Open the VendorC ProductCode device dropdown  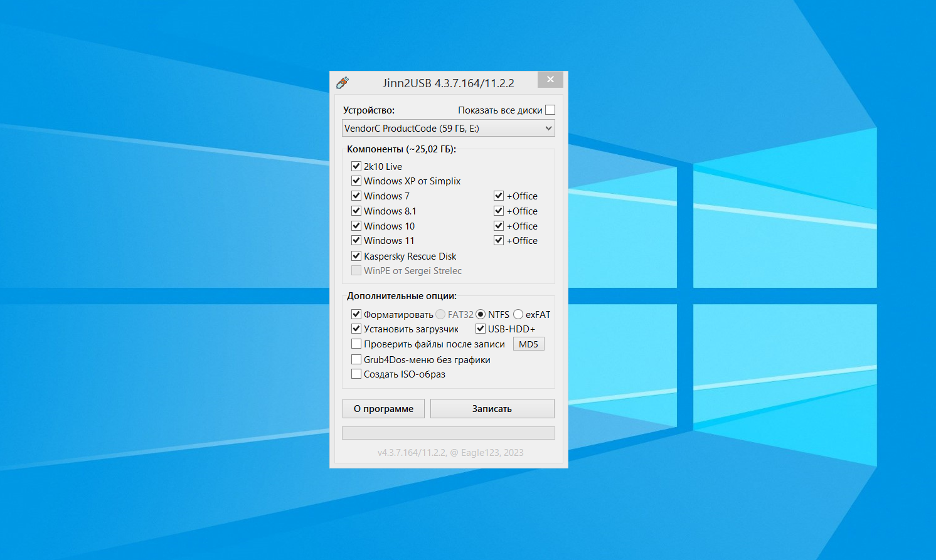click(x=449, y=128)
